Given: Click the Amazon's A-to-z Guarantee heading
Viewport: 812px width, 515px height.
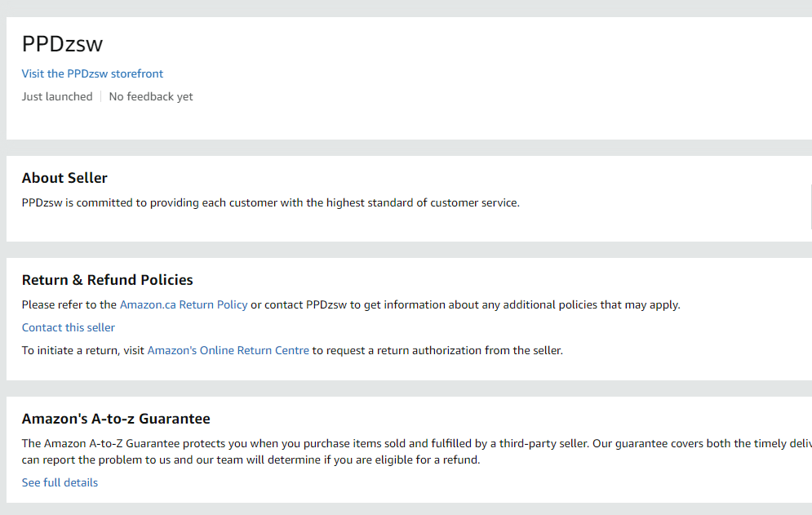Looking at the screenshot, I should pos(116,419).
